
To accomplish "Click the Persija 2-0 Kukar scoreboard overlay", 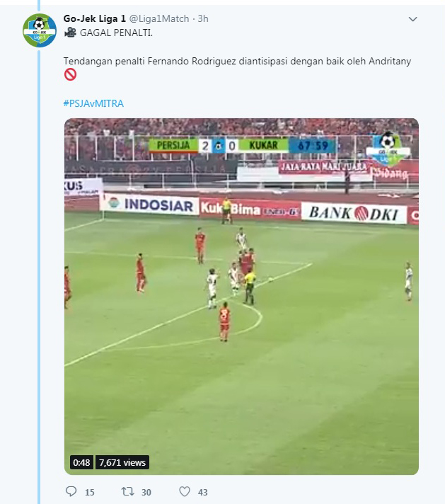I will pyautogui.click(x=242, y=146).
